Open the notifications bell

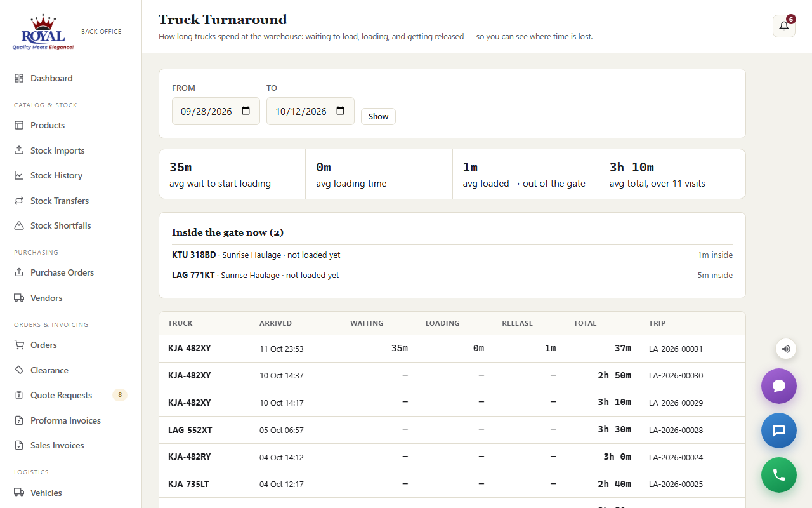point(784,26)
